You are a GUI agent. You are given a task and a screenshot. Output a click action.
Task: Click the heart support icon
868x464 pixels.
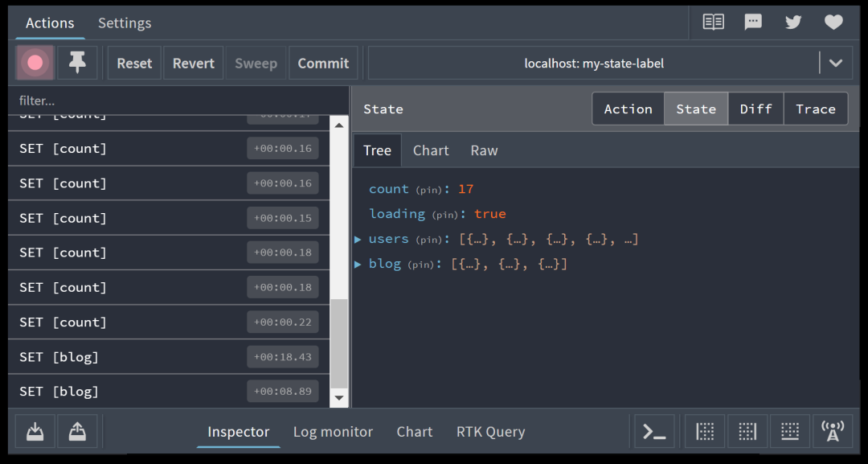(x=833, y=23)
